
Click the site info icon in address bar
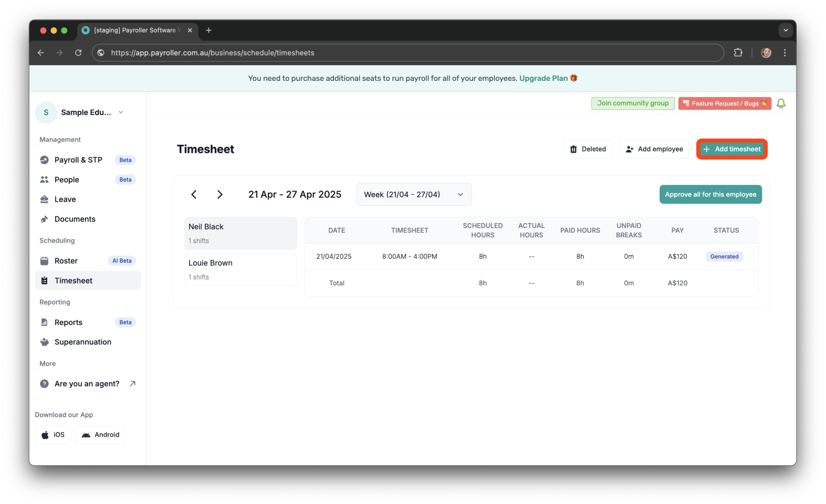[x=101, y=52]
